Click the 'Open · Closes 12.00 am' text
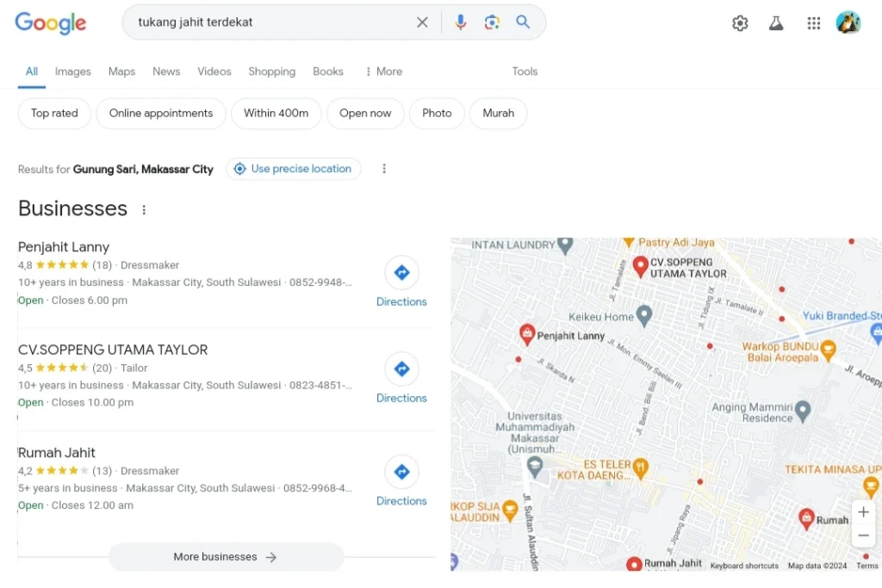 coord(76,505)
